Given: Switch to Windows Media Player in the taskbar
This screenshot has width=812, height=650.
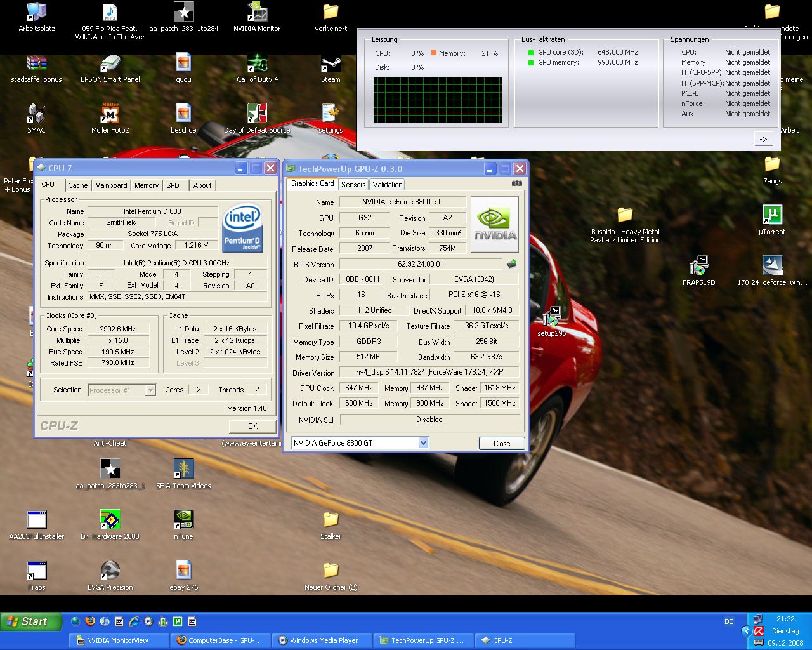Looking at the screenshot, I should [x=323, y=640].
